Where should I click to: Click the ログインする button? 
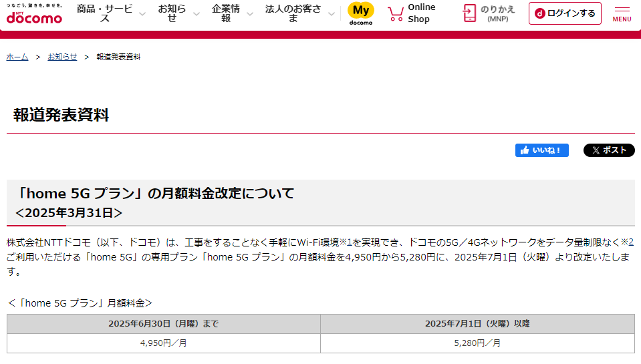(565, 13)
